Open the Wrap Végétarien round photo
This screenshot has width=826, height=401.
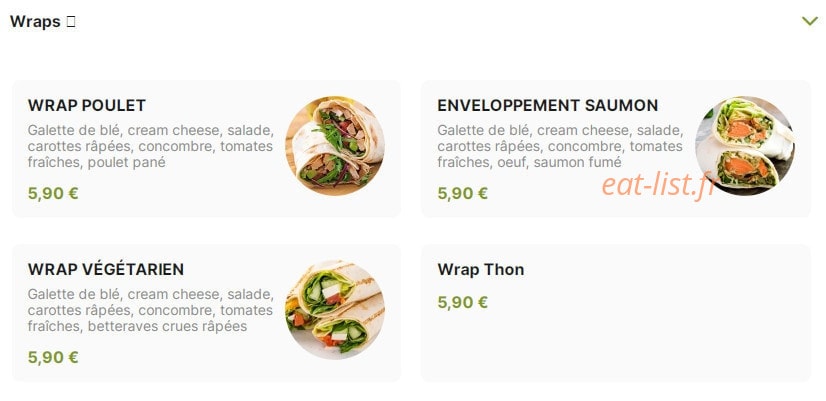[x=335, y=310]
